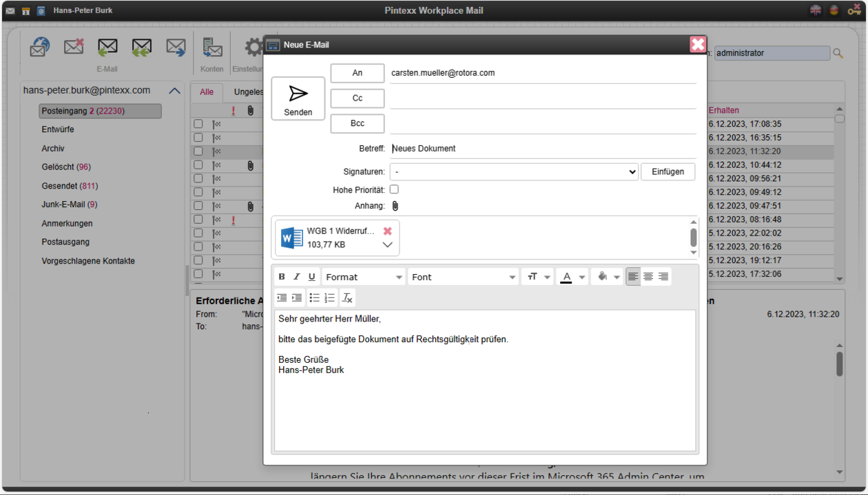
Task: Collapse the hans-peter.burk mailbox folder tree
Action: [x=174, y=89]
